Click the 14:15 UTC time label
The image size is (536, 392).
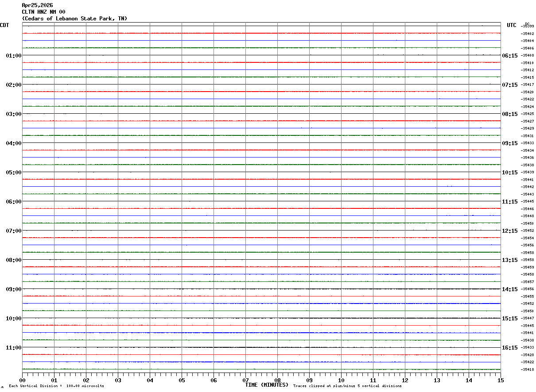coord(509,289)
